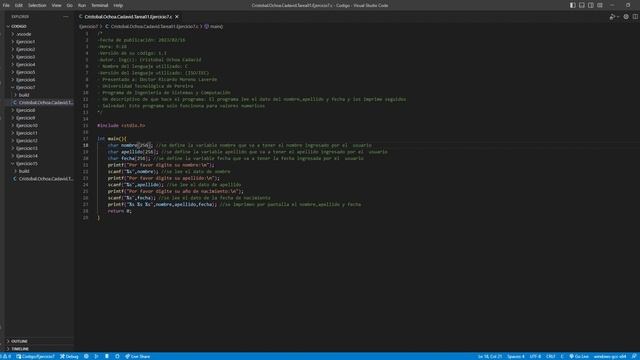The width and height of the screenshot is (640, 360).
Task: Open the Edit menu
Action: pyautogui.click(x=19, y=5)
